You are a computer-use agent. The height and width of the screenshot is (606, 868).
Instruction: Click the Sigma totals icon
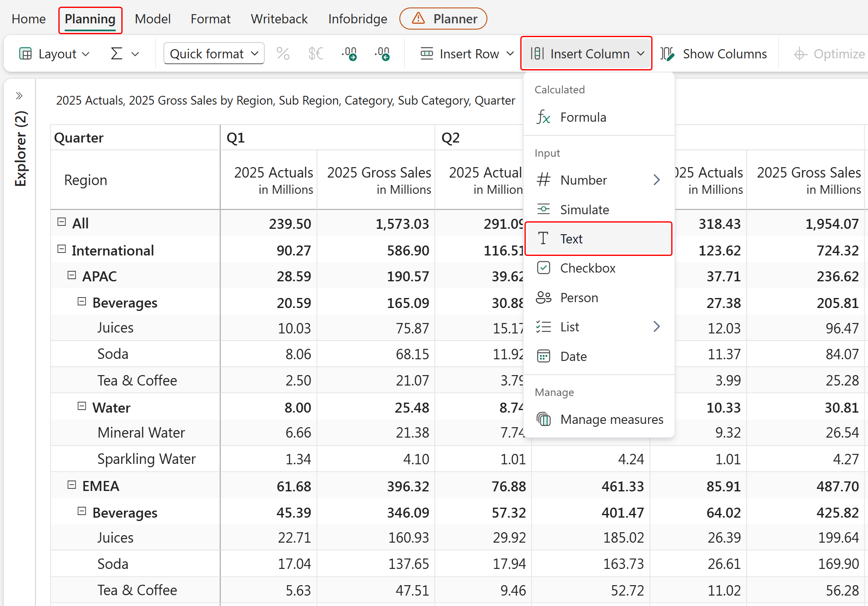[117, 54]
